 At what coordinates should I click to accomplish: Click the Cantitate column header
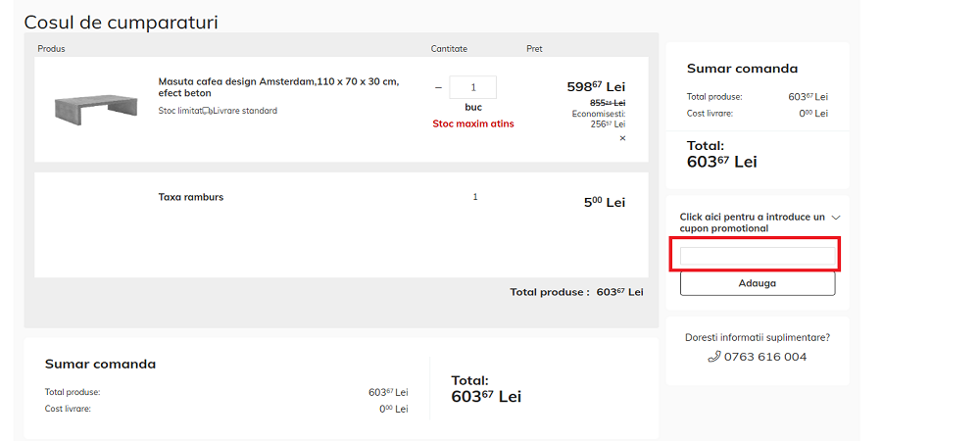[449, 49]
